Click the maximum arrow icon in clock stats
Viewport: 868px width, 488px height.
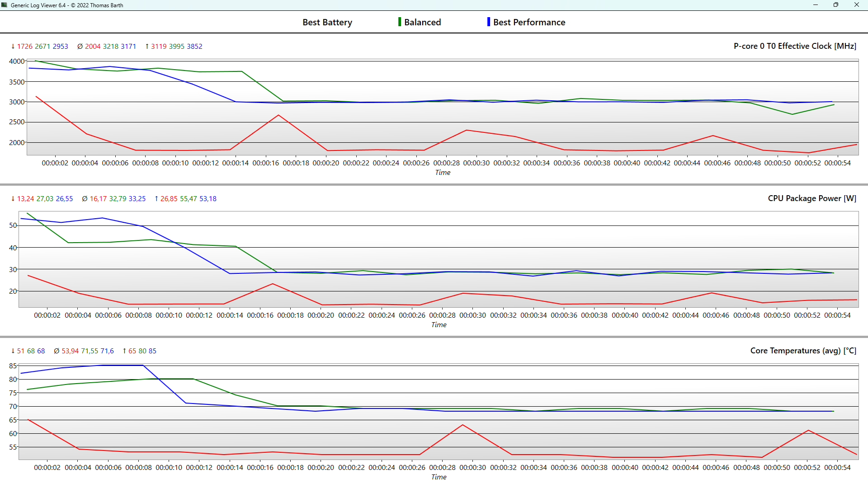tap(147, 47)
